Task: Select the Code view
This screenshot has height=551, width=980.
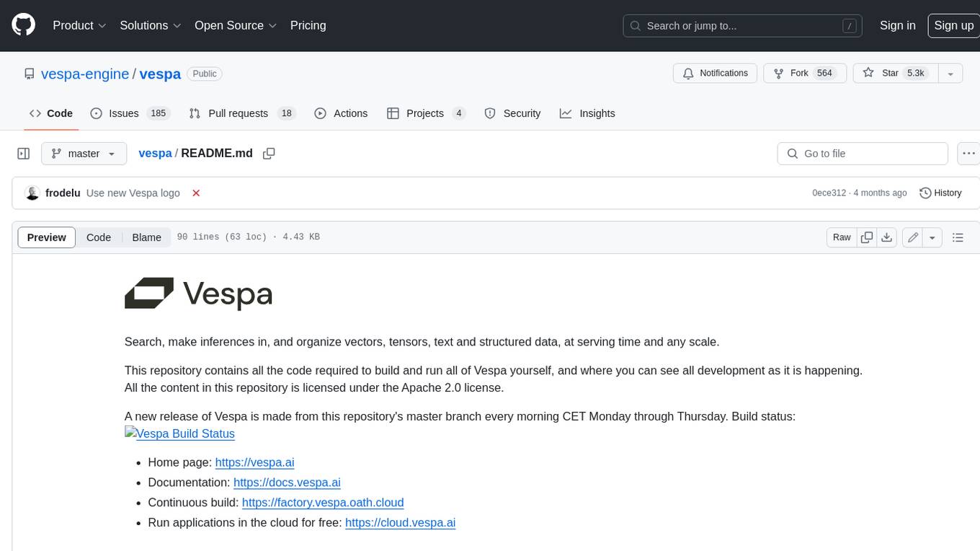Action: pos(99,237)
